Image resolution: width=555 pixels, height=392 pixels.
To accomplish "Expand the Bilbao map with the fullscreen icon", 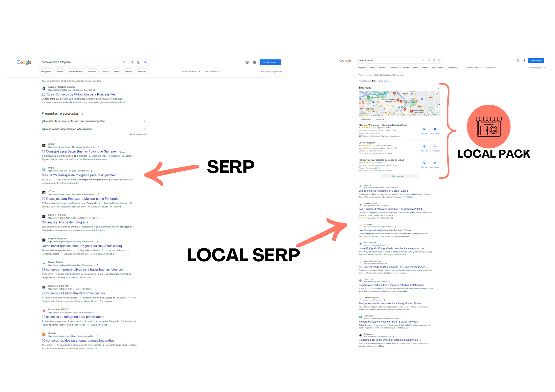I will point(437,94).
